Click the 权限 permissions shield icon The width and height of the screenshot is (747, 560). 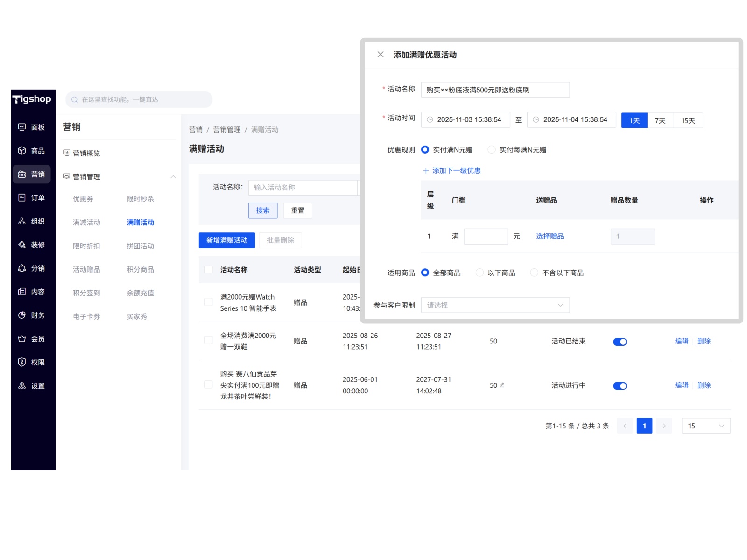[22, 362]
